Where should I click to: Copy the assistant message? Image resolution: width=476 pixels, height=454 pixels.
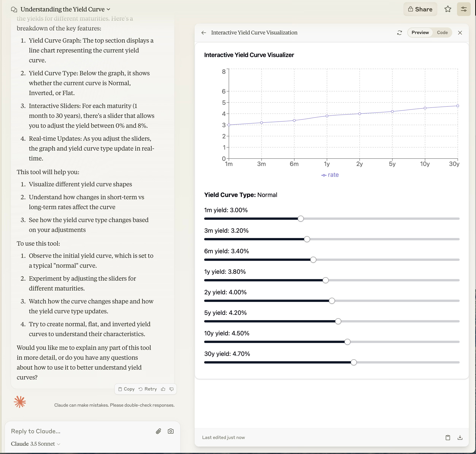126,389
